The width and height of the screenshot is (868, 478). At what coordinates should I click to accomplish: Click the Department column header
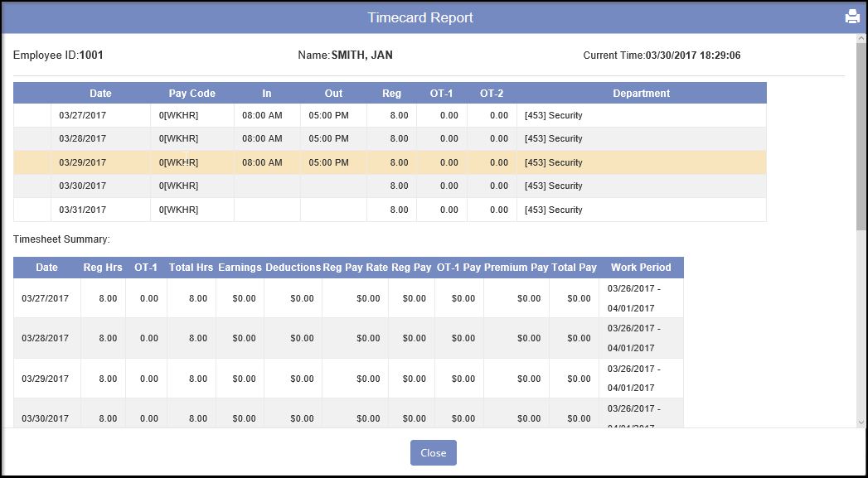641,94
